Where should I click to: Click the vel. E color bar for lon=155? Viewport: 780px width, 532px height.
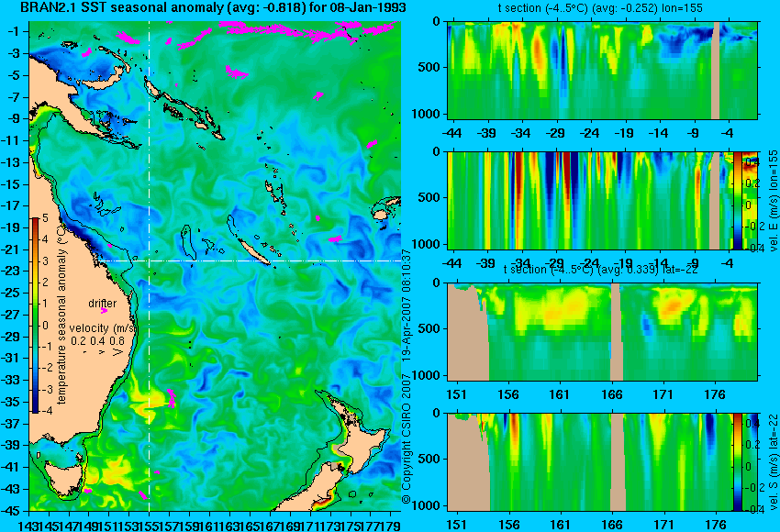pos(738,200)
